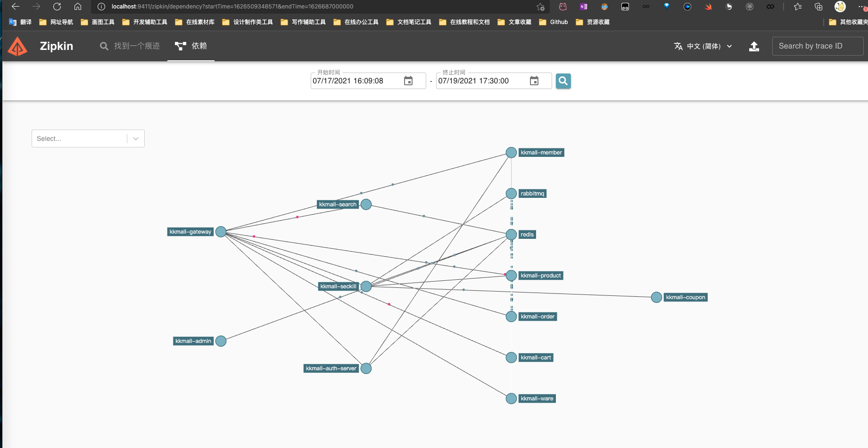Open the 在线教程和文档 bookmark folder
This screenshot has height=448, width=868.
click(464, 22)
